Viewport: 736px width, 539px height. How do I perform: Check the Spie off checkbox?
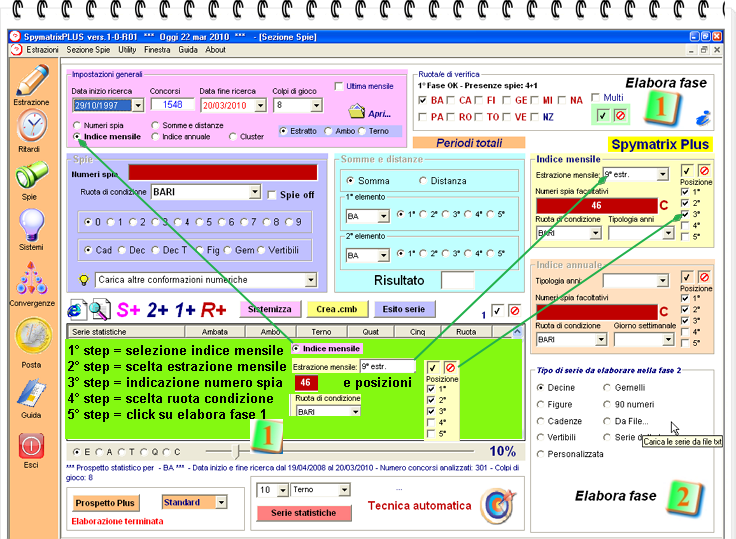pos(271,195)
